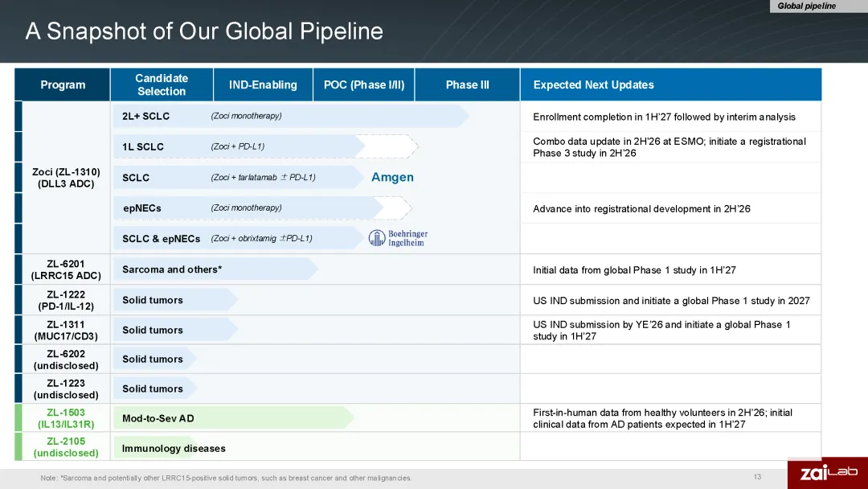
Task: Select US IND submission by YE'26 text
Action: [x=661, y=330]
